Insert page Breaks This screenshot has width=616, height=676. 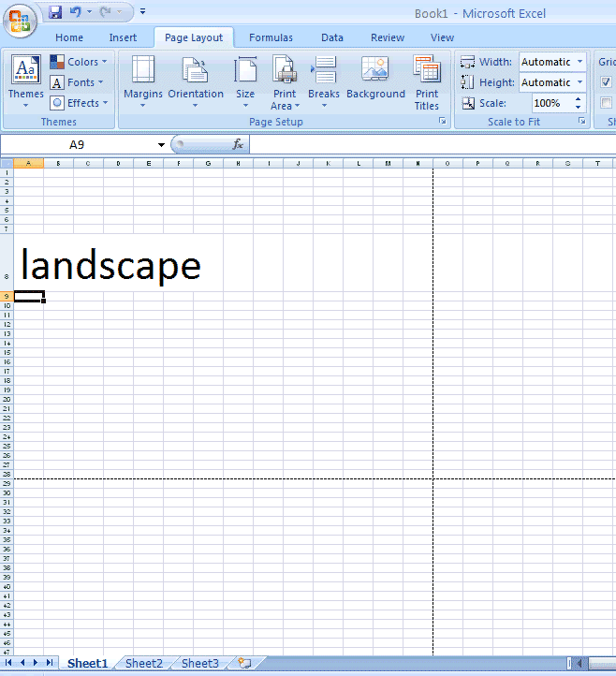[x=324, y=81]
